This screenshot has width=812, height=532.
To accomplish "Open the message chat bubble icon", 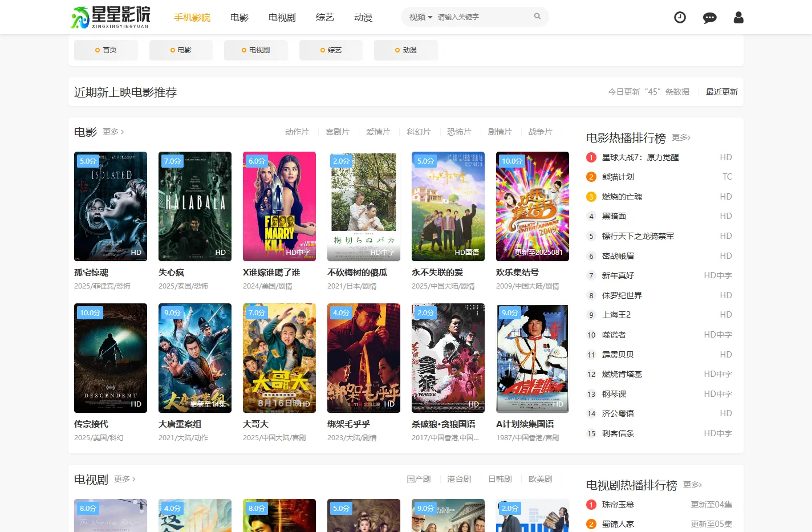I will click(x=709, y=18).
